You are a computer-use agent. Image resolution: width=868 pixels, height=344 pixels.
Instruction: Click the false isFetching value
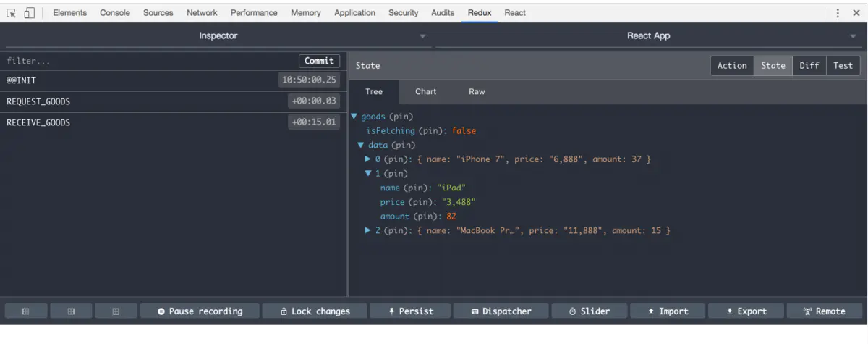[464, 131]
